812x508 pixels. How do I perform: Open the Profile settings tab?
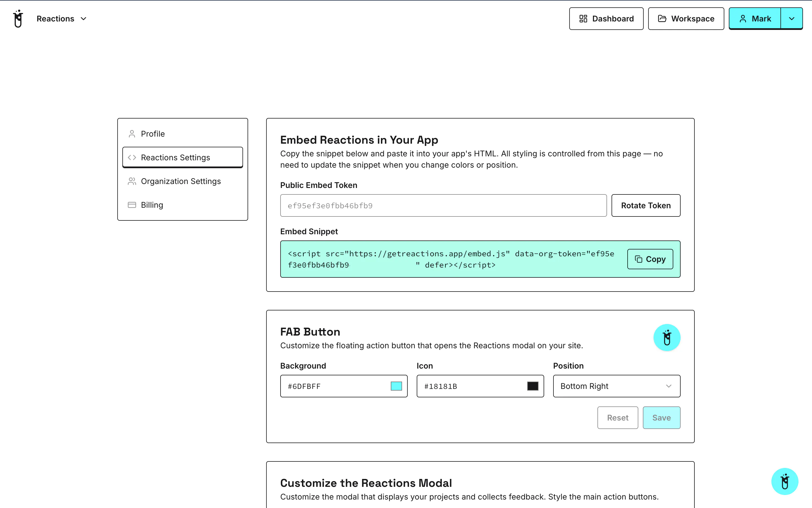coord(182,134)
